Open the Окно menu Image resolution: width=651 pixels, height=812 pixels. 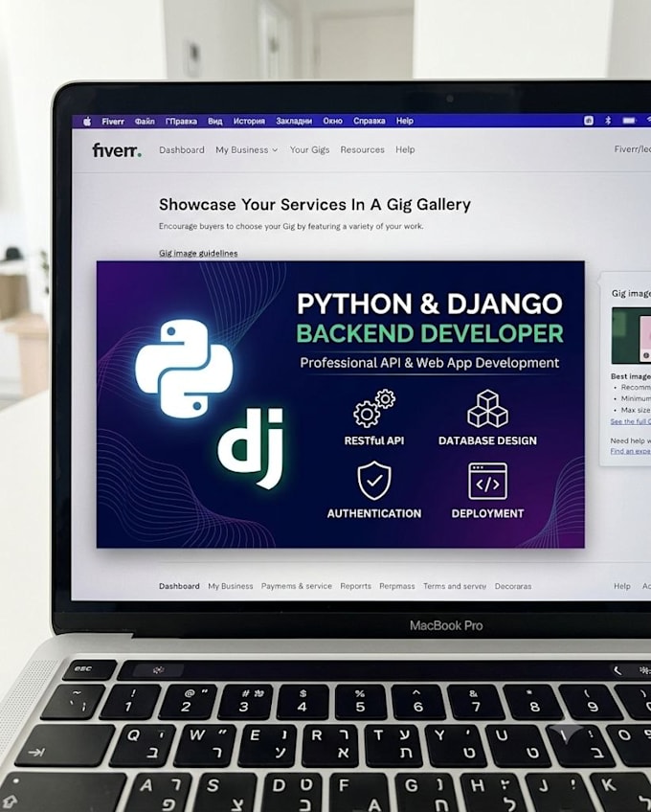332,122
